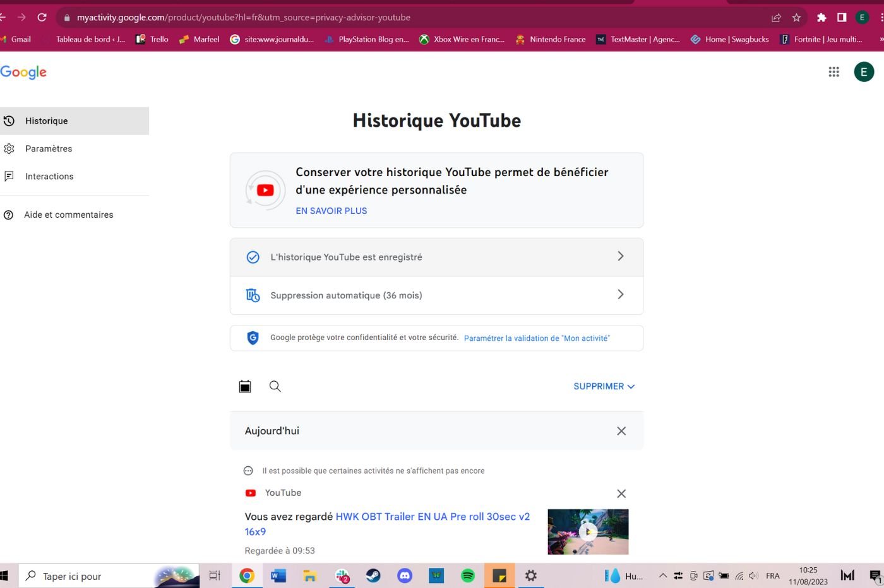Search activity with the magnifier icon
884x588 pixels.
pos(275,386)
